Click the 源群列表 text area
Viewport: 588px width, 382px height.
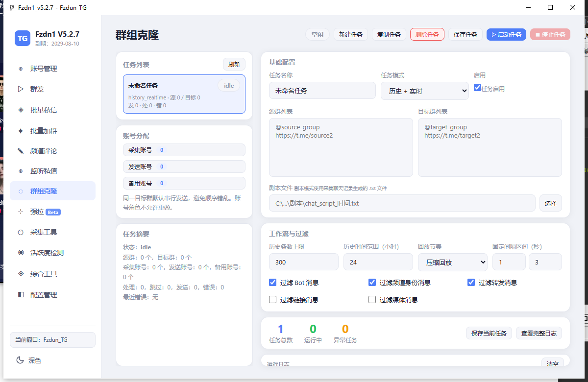point(341,147)
